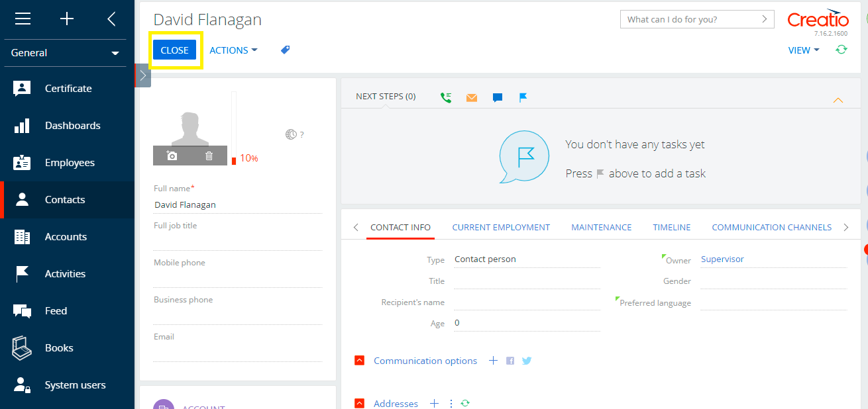Image resolution: width=868 pixels, height=409 pixels.
Task: Open the Feed section
Action: [67, 311]
